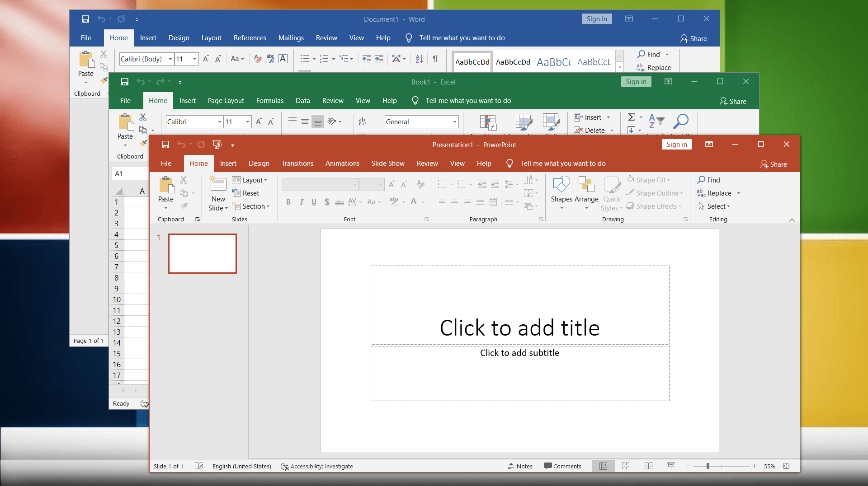Image resolution: width=868 pixels, height=486 pixels.
Task: Switch to the Transitions tab in PowerPoint
Action: click(297, 163)
